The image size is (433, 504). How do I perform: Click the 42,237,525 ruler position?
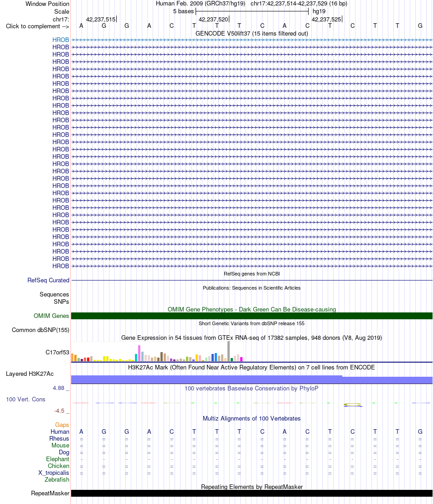click(326, 19)
